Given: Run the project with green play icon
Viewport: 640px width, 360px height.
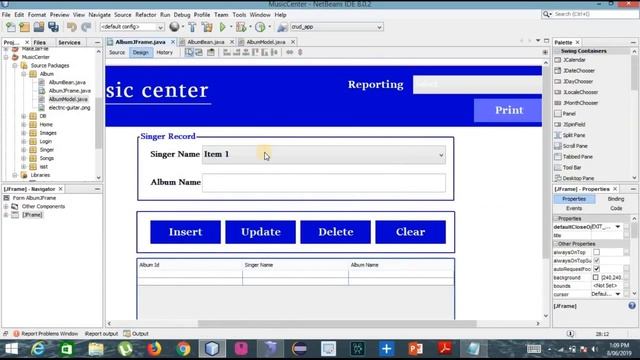Looking at the screenshot, I should point(222,27).
